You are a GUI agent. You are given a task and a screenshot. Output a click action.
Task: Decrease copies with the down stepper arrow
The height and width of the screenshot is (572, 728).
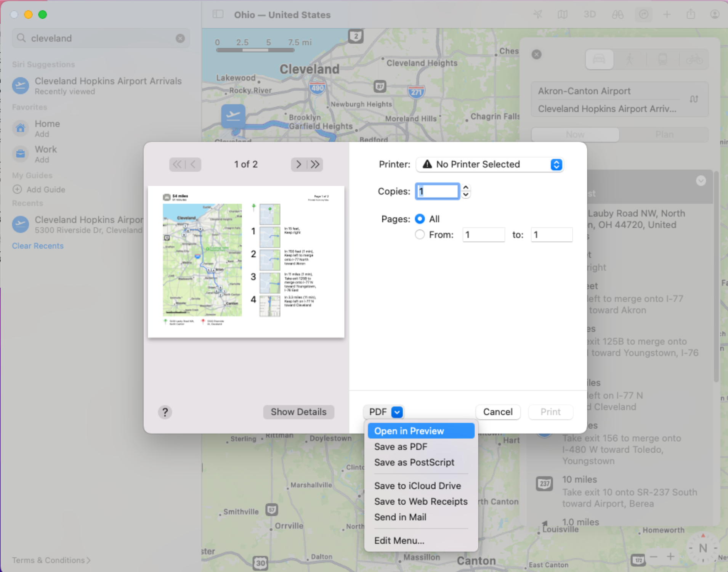(x=466, y=195)
